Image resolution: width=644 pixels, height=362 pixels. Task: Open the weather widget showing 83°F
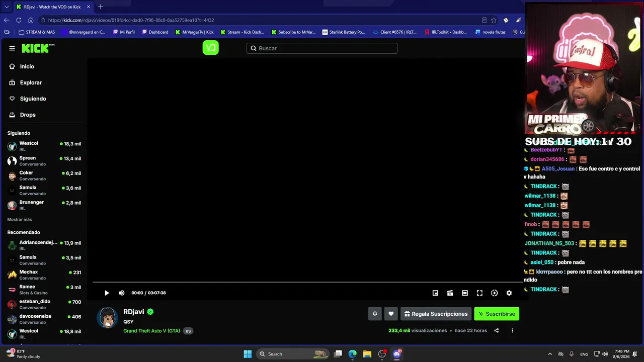click(23, 354)
